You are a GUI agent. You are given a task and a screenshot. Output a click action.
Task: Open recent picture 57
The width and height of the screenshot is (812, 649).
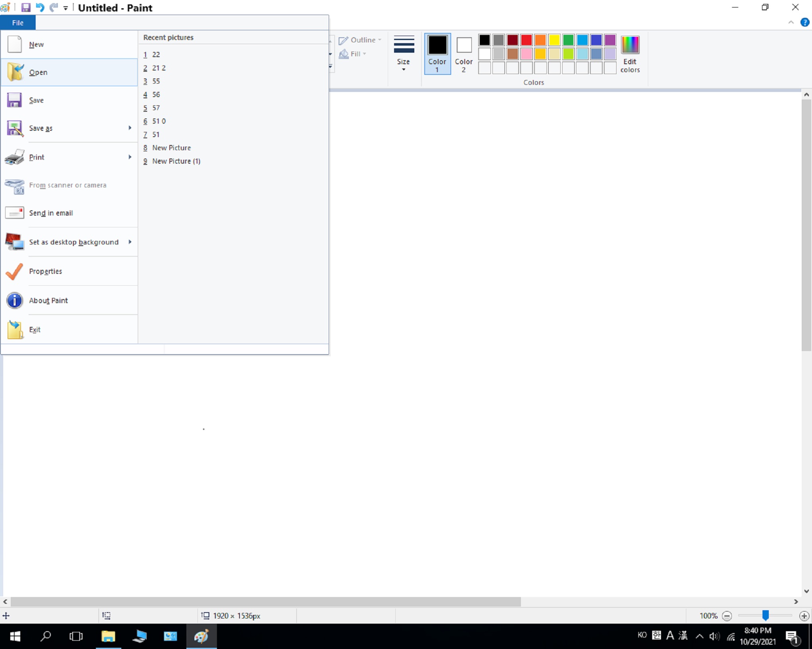(234, 108)
